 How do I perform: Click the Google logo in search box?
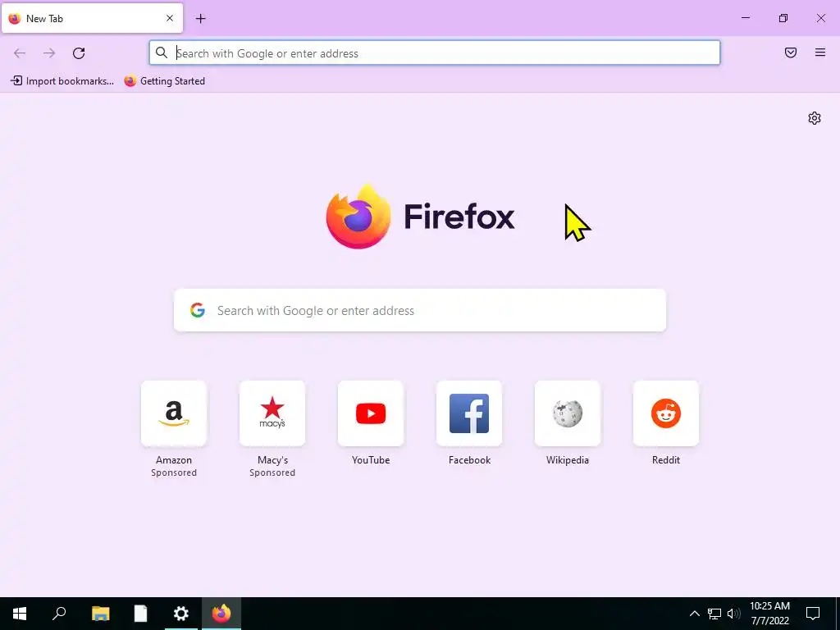point(198,310)
